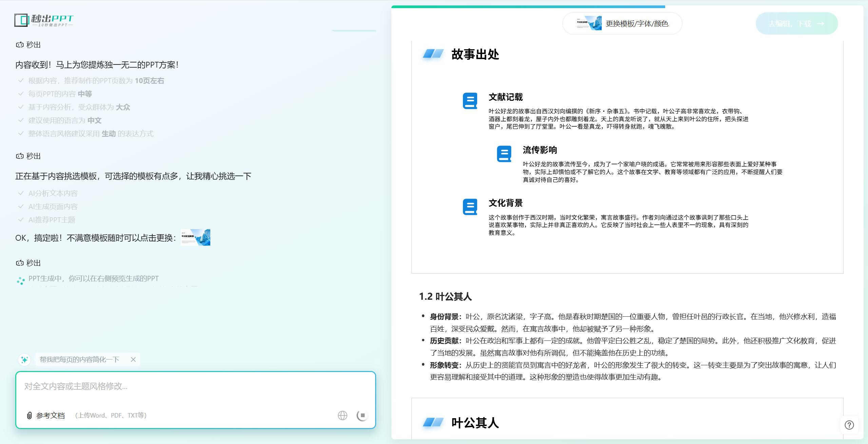The image size is (868, 444).
Task: Click the suggestion chip 帮我把每页的内容简化一下
Action: 79,359
